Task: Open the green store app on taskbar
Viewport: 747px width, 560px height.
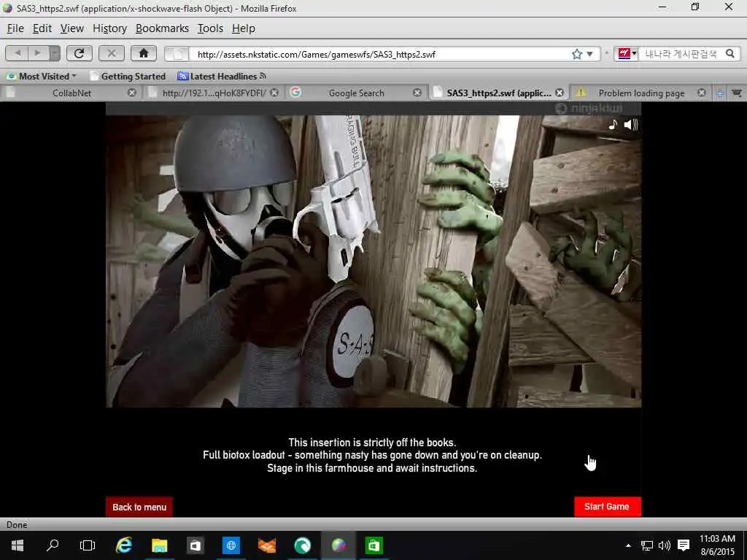Action: pyautogui.click(x=374, y=545)
